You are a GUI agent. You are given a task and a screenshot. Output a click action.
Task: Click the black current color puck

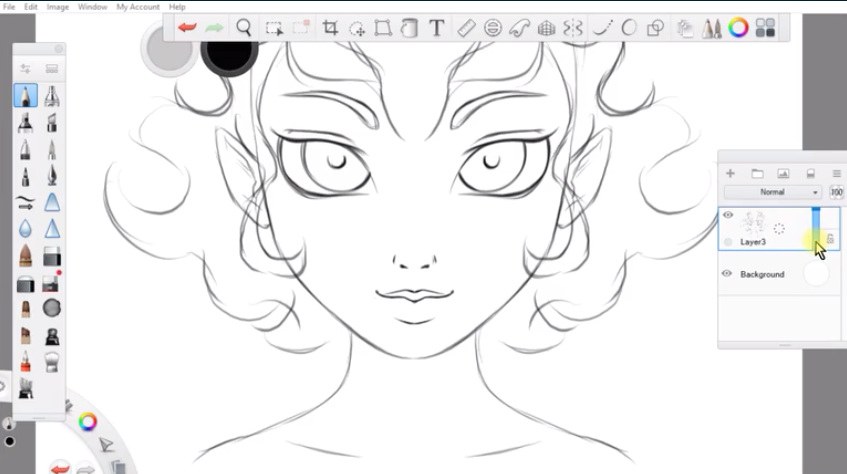pos(229,51)
